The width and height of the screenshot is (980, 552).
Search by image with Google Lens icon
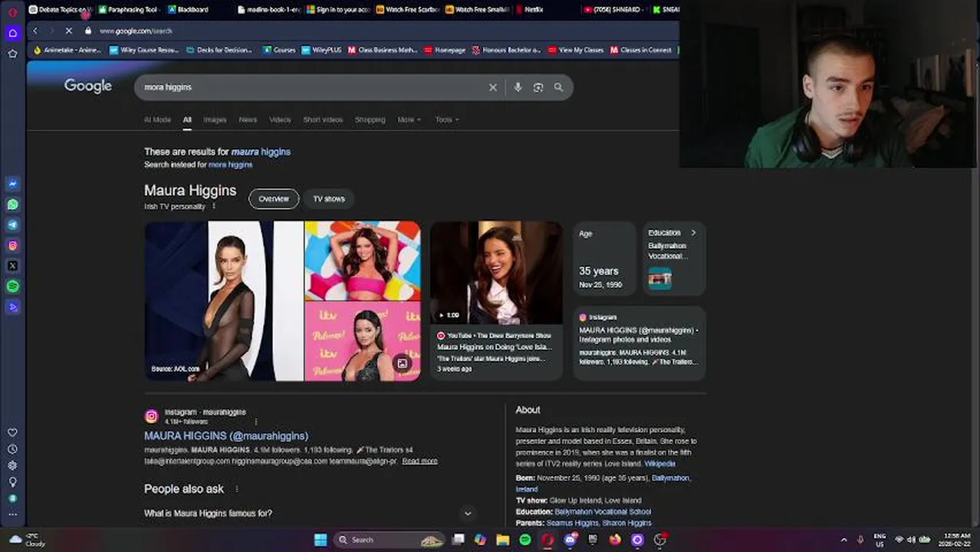click(x=538, y=87)
